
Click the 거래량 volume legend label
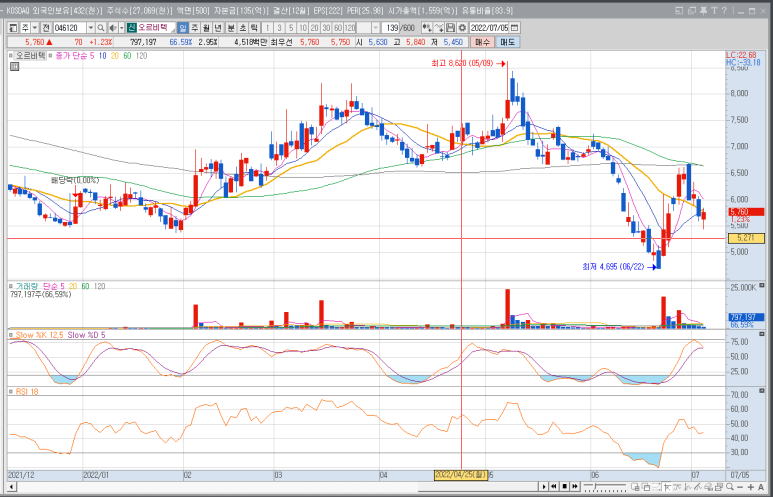[27, 286]
